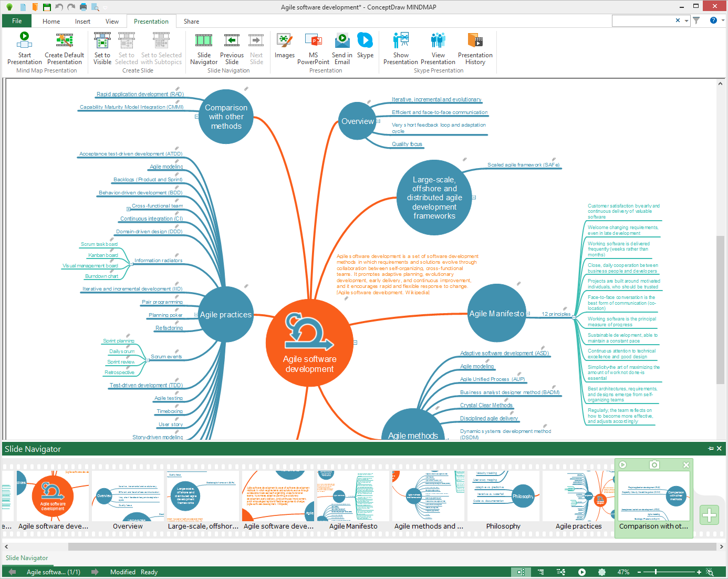Select the Presentation tab

151,22
